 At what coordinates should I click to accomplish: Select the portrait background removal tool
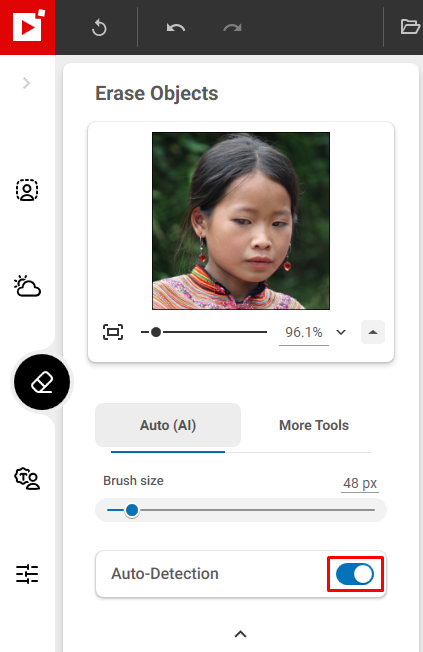click(x=27, y=190)
